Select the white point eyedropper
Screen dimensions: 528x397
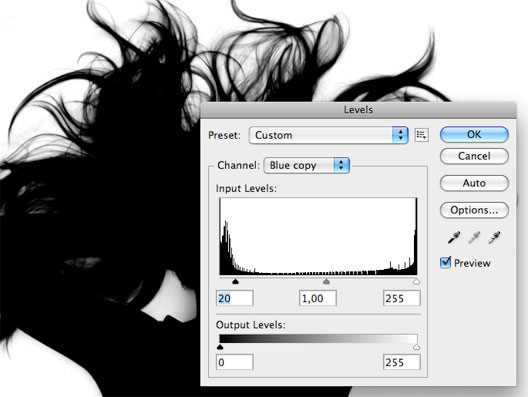pos(494,237)
